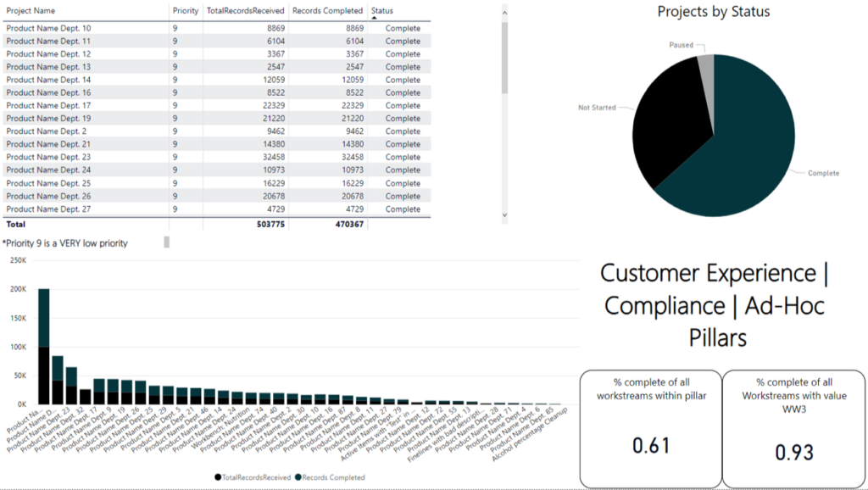
Task: Click the Records Completed column header in the table
Action: 327,11
